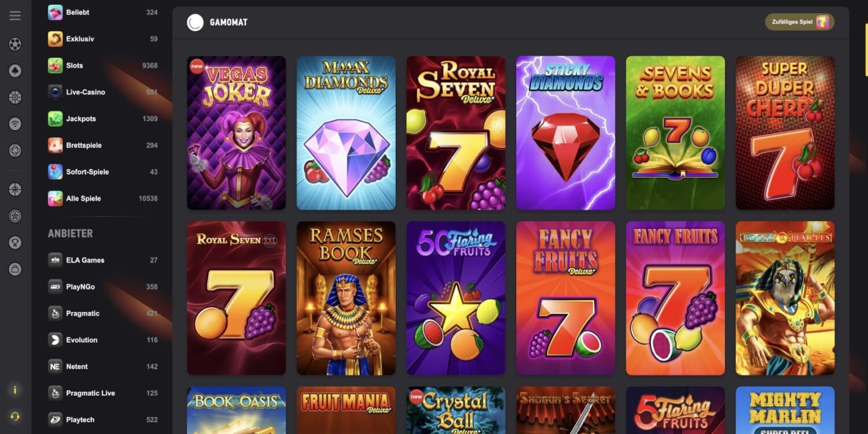Image resolution: width=868 pixels, height=434 pixels.
Task: Select the Netent provider entry
Action: click(103, 366)
